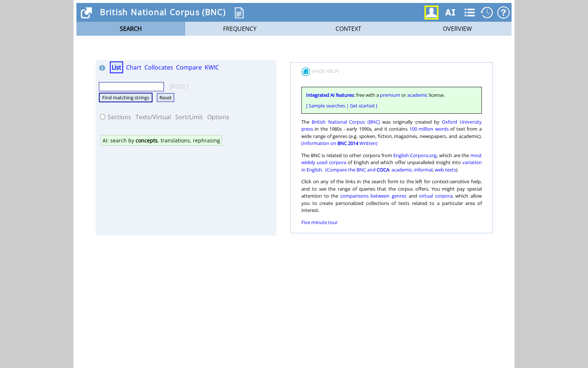Click the home icon in help panel

(x=306, y=72)
